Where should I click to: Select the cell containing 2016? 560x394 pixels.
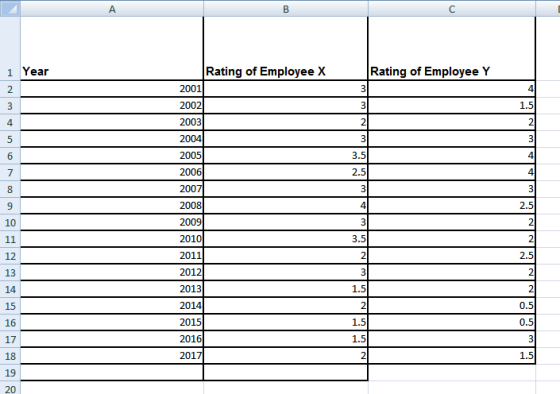(x=112, y=339)
